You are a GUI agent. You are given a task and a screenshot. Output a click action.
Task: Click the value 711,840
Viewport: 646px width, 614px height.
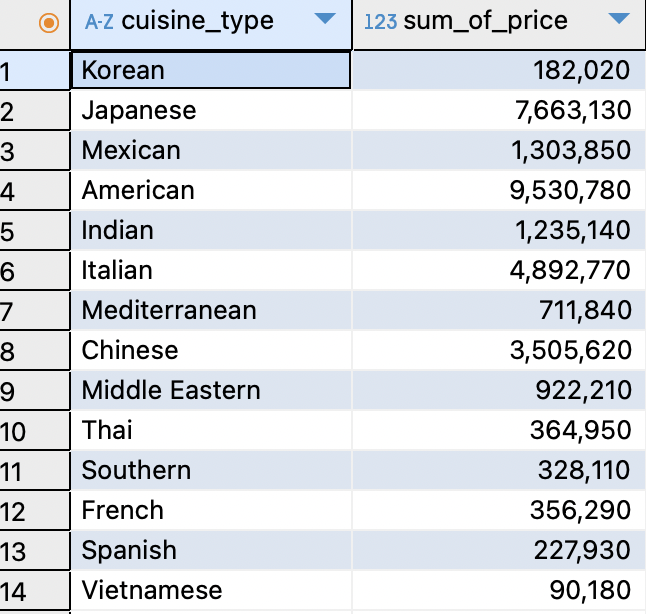pyautogui.click(x=585, y=310)
